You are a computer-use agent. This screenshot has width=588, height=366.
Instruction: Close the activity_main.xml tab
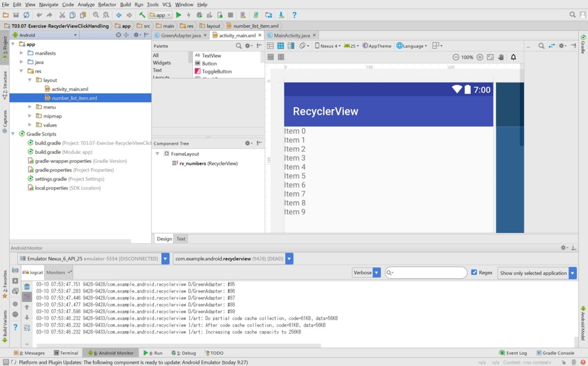click(x=260, y=35)
